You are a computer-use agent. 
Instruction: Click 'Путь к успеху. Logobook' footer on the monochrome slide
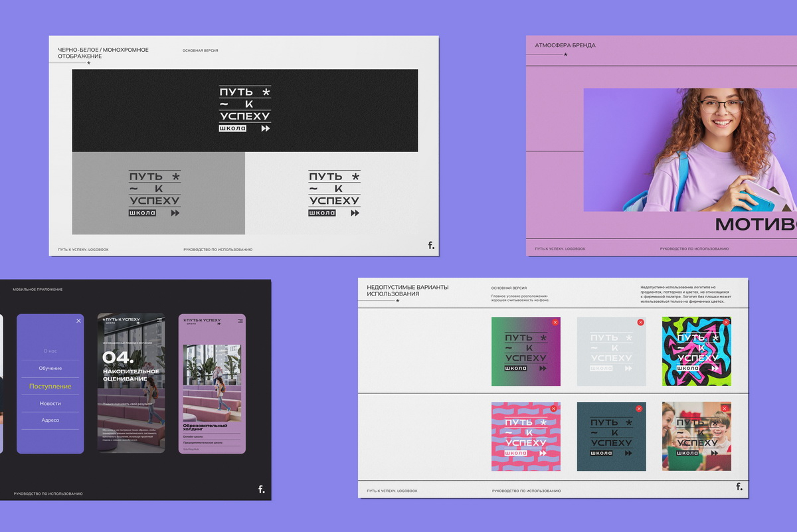(83, 250)
